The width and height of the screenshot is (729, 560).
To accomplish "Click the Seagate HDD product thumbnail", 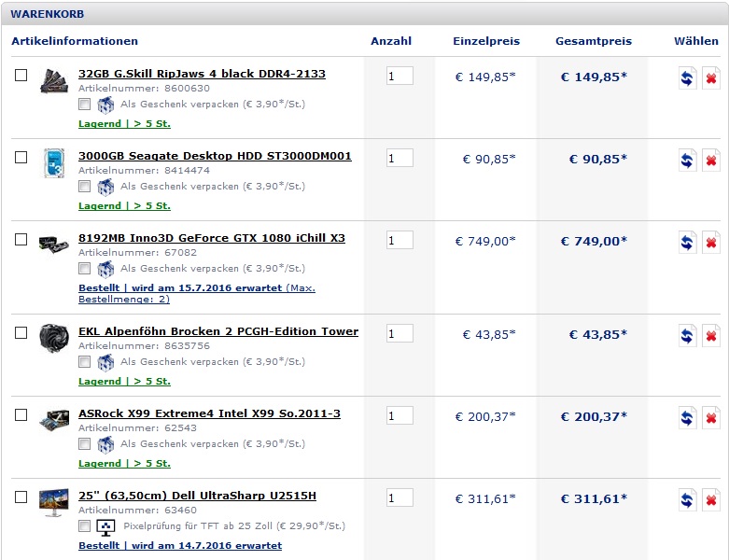I will [x=53, y=163].
